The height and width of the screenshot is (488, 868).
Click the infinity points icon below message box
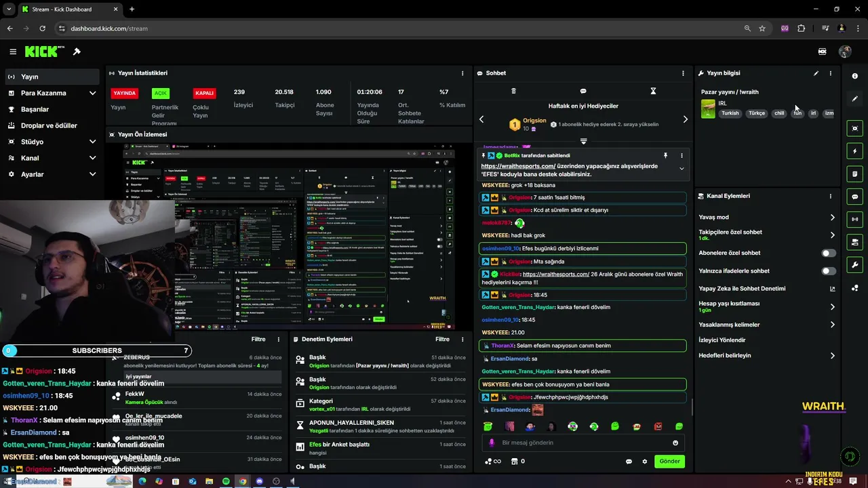493,462
